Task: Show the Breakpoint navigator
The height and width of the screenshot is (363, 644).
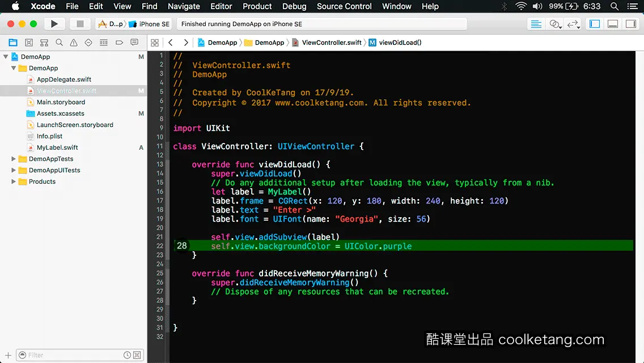Action: [119, 43]
